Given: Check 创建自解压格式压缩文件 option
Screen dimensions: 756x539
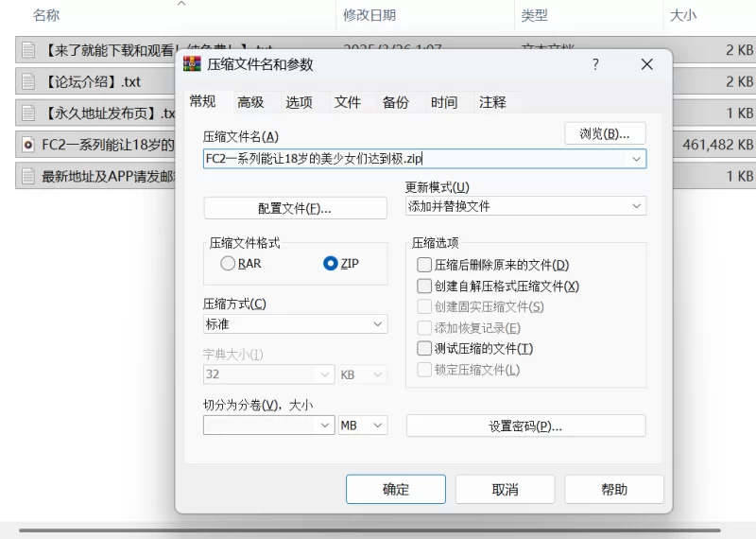Looking at the screenshot, I should (x=424, y=286).
